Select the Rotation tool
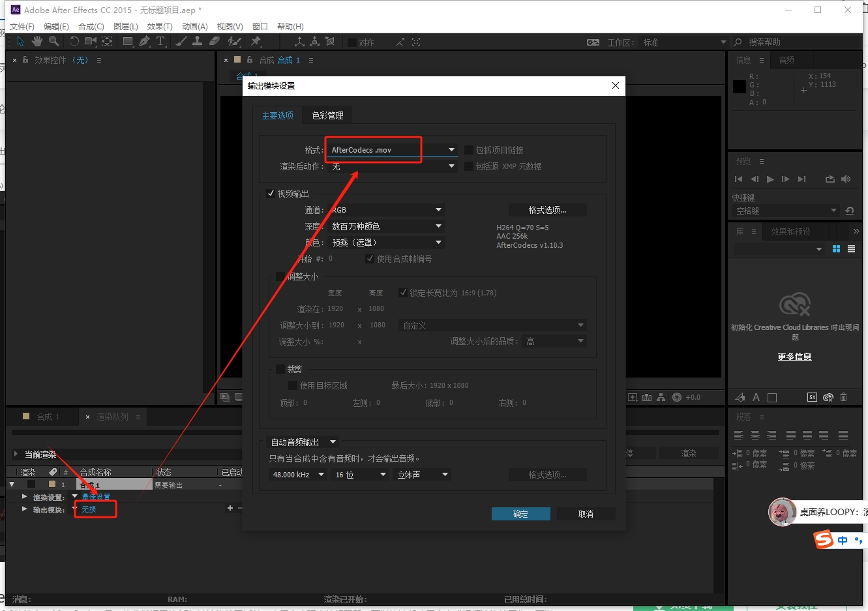This screenshot has height=611, width=868. [x=74, y=42]
